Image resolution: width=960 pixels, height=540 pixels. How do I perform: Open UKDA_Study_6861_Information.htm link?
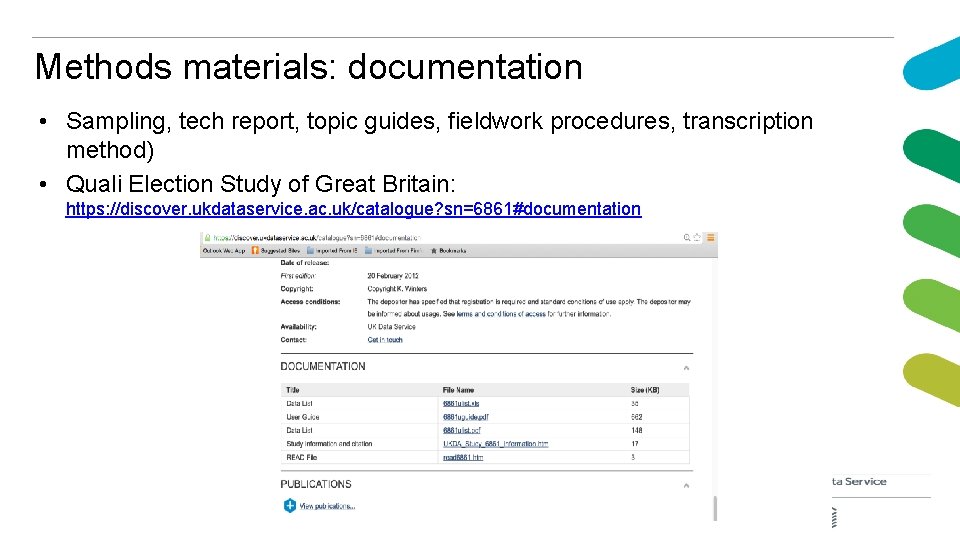coord(496,444)
